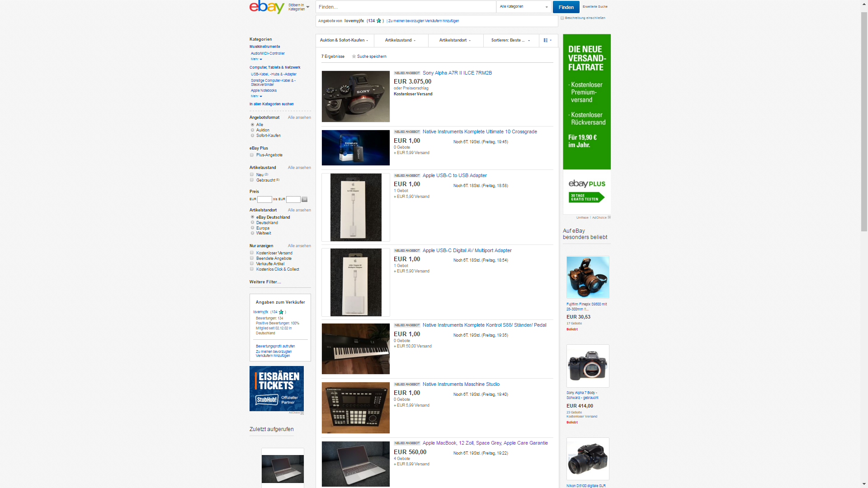Enable Beschreibung einschließen checkbox
The width and height of the screenshot is (868, 488).
(562, 18)
